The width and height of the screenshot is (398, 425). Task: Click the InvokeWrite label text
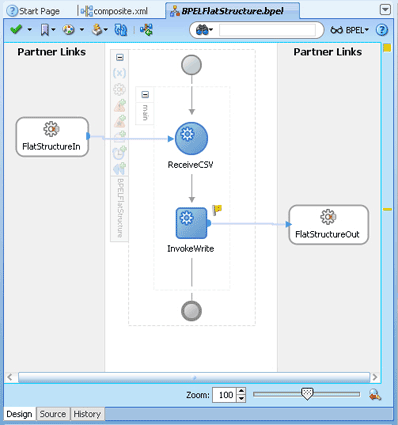tap(191, 249)
